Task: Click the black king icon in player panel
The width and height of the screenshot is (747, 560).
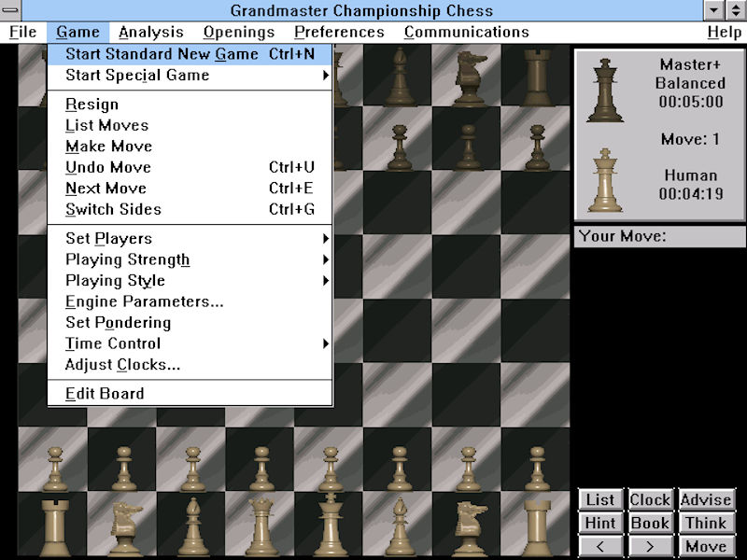Action: 605,91
